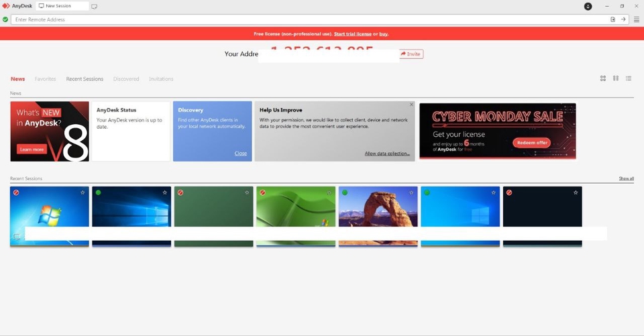This screenshot has height=336, width=644.
Task: Click the connect arrow in address bar
Action: point(623,19)
